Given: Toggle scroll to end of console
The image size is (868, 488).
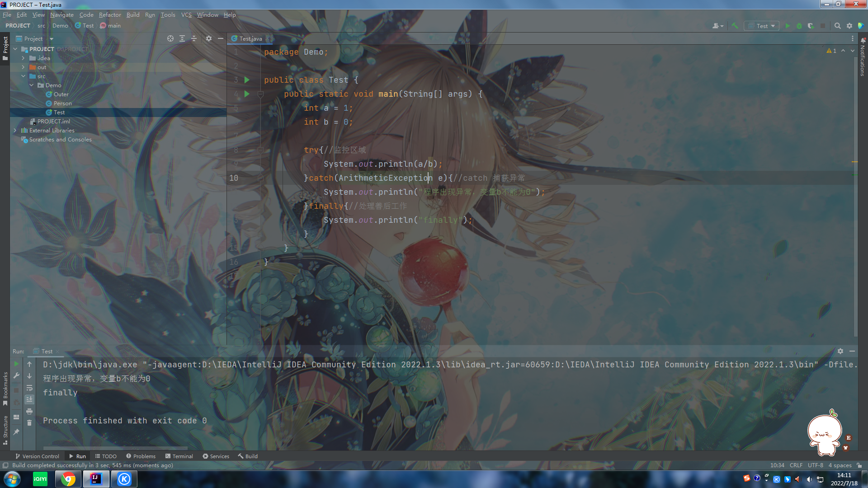Looking at the screenshot, I should [x=29, y=399].
